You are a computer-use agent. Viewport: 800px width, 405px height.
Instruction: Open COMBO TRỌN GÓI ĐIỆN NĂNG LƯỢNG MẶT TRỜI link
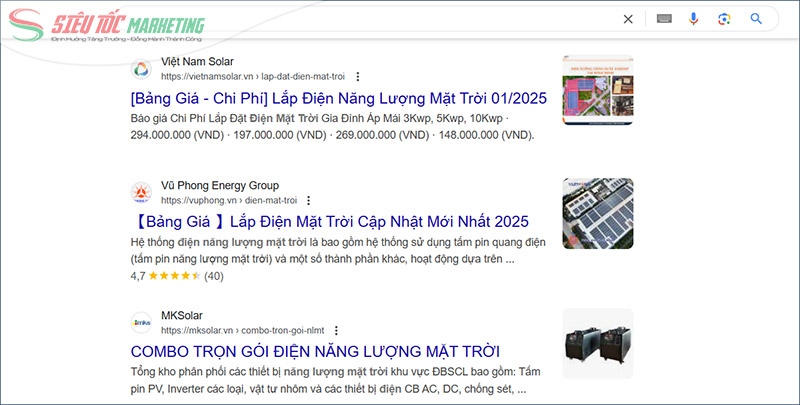click(315, 351)
